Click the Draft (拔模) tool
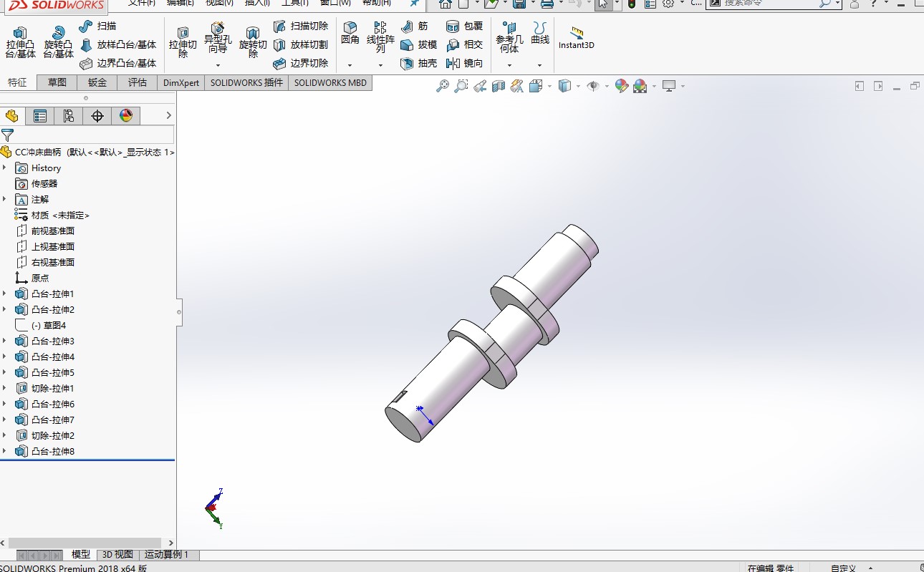 (x=419, y=44)
